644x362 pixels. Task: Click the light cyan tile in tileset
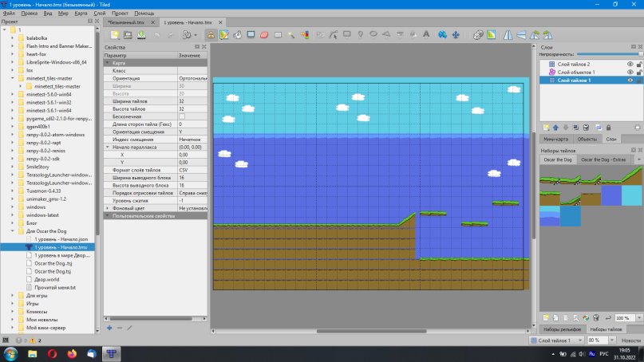point(632,195)
